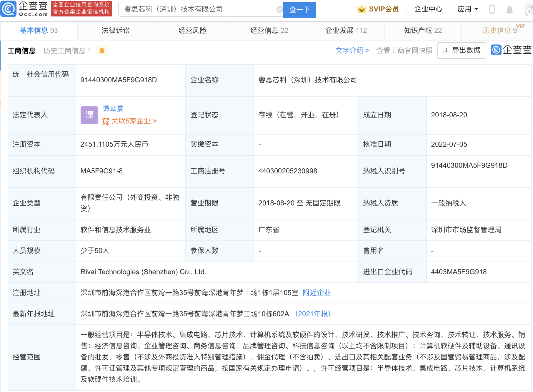Open the mobile phone app icon
533x392 pixels.
pyautogui.click(x=492, y=9)
